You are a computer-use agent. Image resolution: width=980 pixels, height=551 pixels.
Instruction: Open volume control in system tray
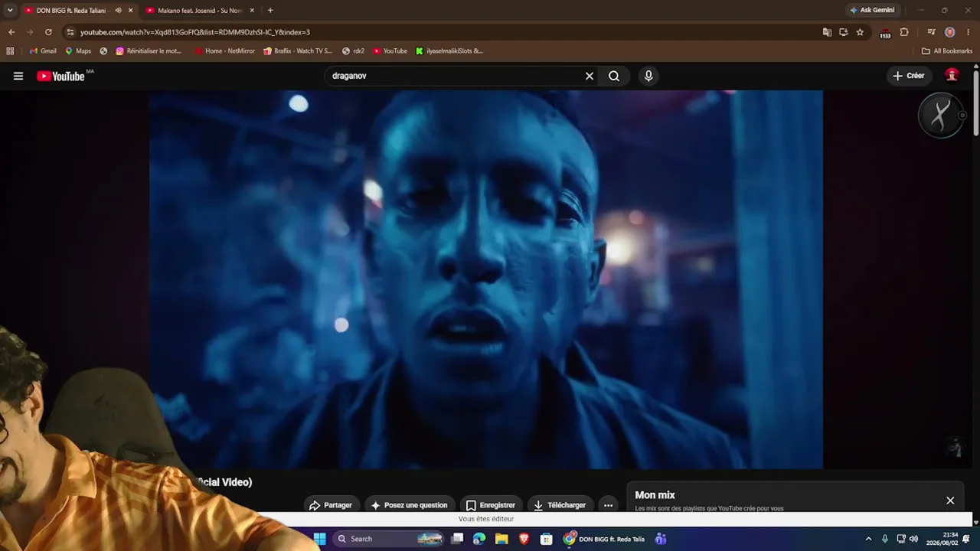tap(913, 539)
